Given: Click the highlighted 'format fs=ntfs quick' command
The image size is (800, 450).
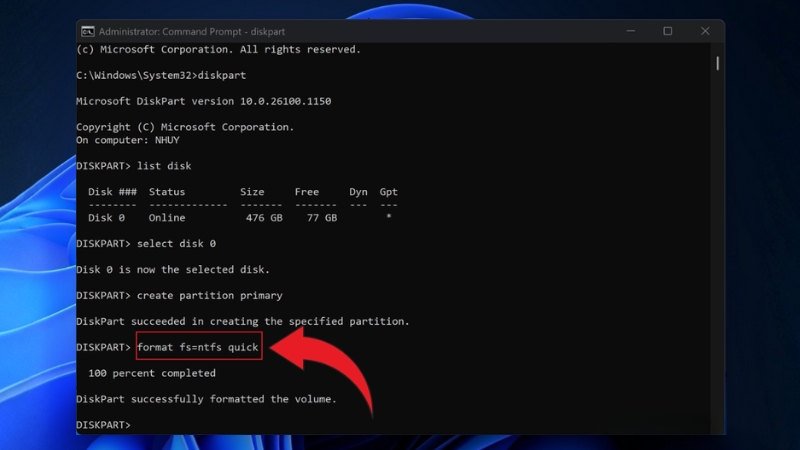Looking at the screenshot, I should [198, 347].
